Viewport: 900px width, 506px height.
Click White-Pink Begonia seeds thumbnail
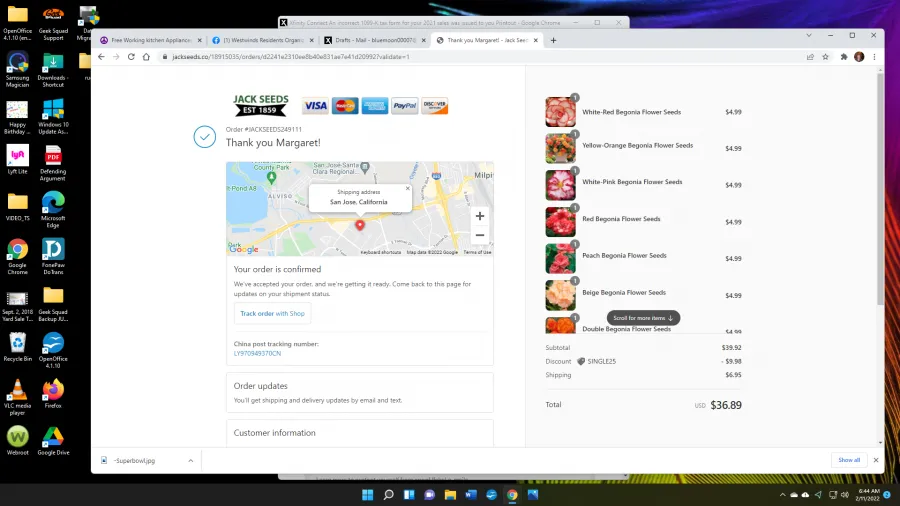[x=560, y=185]
